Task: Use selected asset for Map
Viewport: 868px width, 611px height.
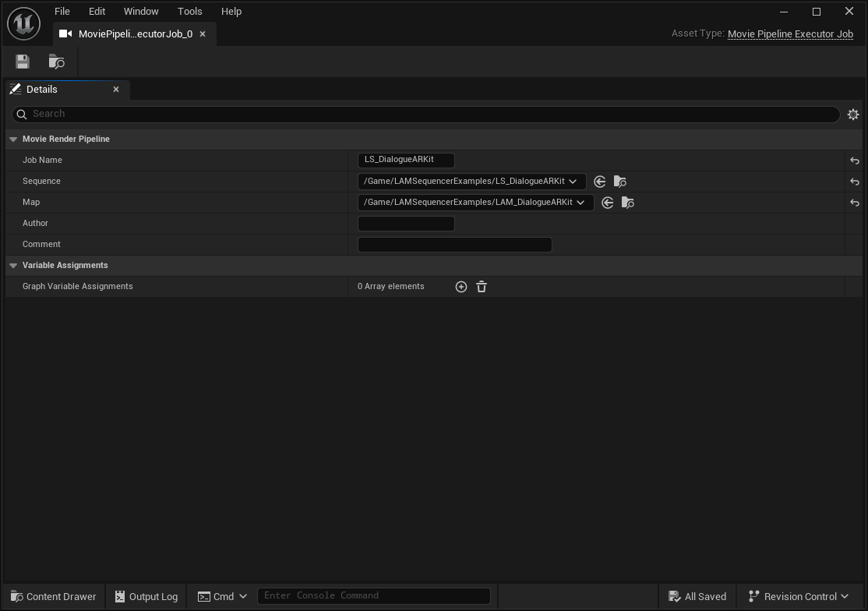Action: (x=607, y=203)
